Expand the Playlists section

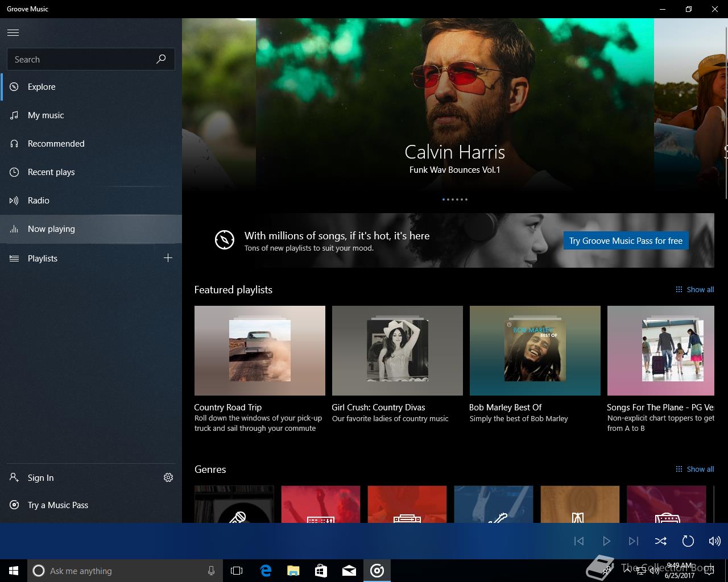coord(77,259)
